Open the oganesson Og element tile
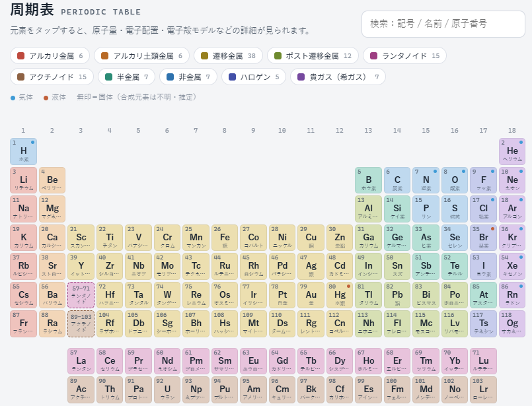Screen dimensions: 532x406 click(x=512, y=323)
